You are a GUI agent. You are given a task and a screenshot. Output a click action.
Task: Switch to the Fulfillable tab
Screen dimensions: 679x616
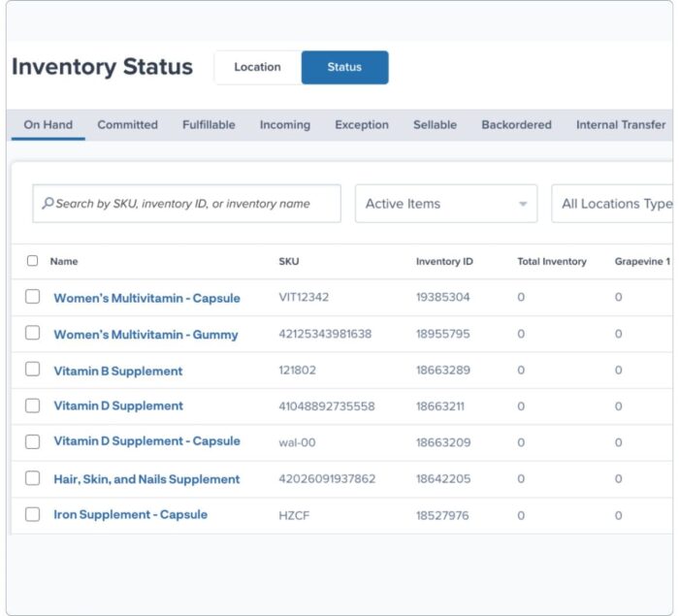click(209, 125)
